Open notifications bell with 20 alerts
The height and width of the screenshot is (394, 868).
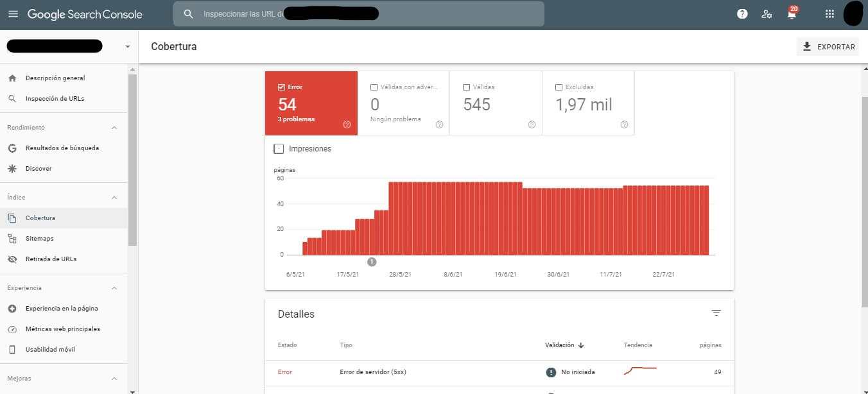792,14
